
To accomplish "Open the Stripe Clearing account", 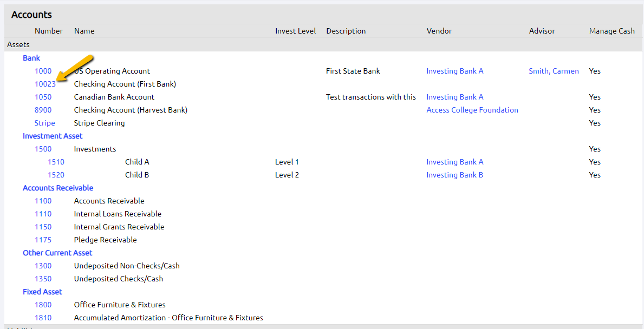I will click(44, 123).
